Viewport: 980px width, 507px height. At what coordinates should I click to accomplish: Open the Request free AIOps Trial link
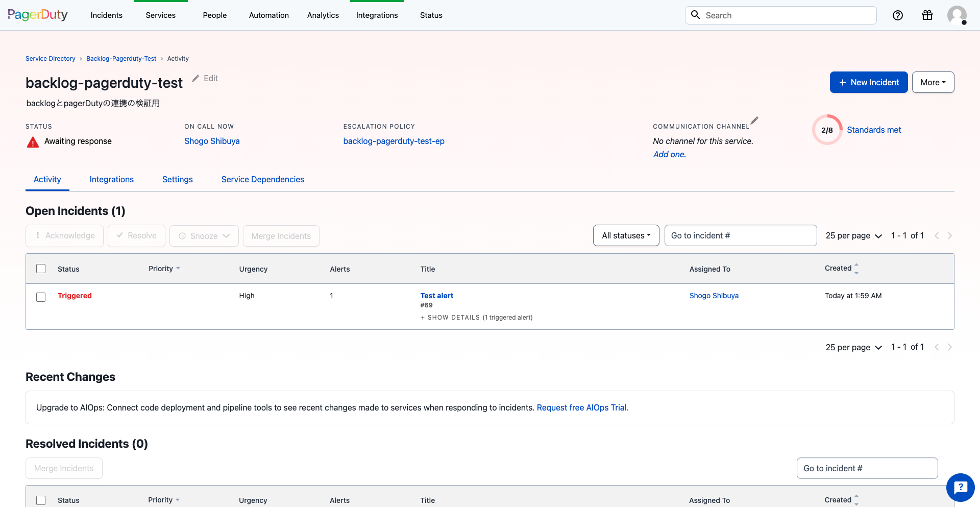582,407
